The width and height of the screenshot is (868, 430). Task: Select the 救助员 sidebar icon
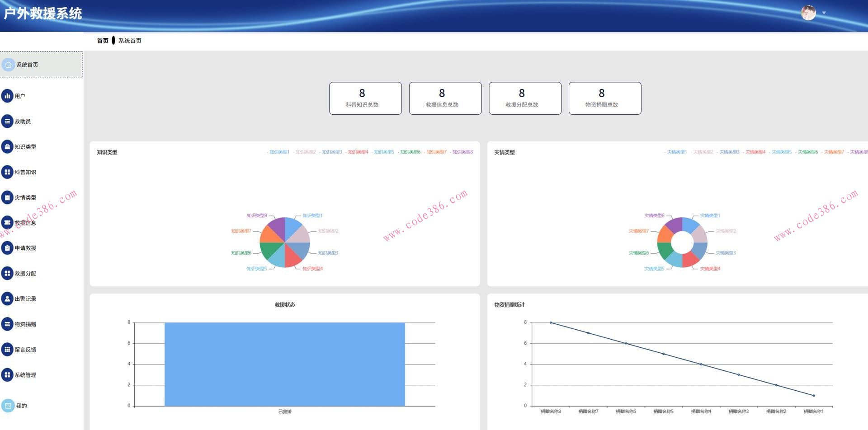(x=7, y=121)
